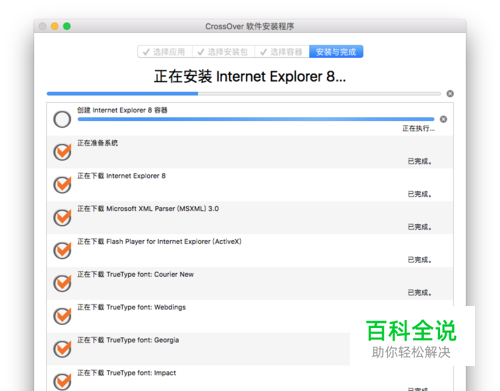Click the checkmark next to 正在下载 Internet Explorer 8

click(x=62, y=185)
